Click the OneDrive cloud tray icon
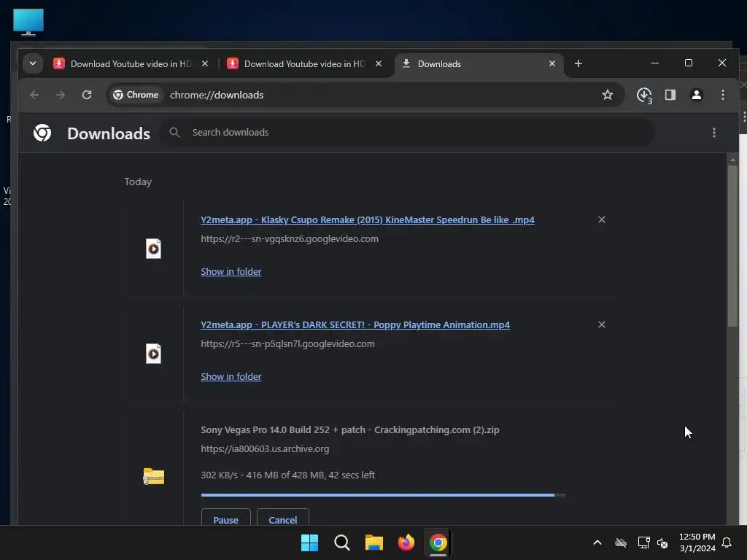This screenshot has width=747, height=560. [620, 542]
